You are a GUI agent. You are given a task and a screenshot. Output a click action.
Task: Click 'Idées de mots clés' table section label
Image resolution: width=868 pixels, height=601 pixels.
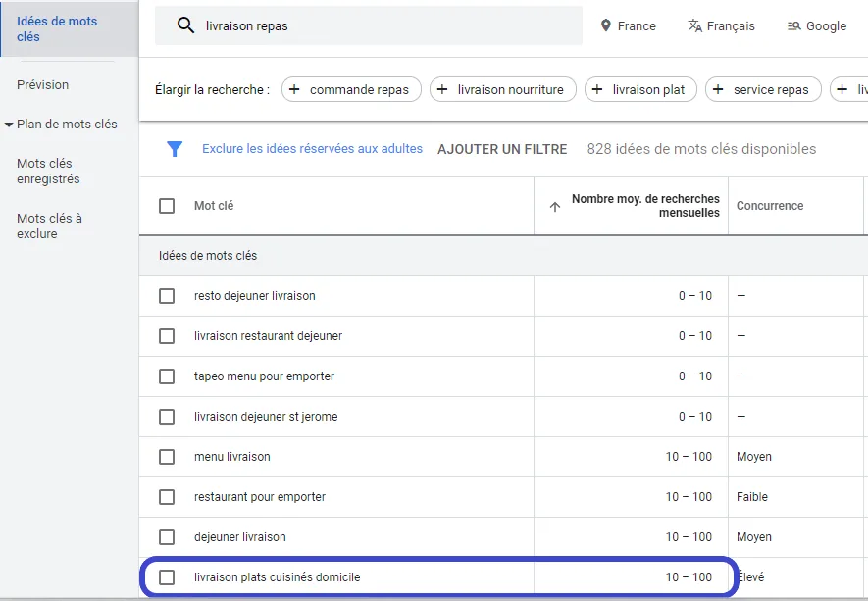click(x=208, y=256)
